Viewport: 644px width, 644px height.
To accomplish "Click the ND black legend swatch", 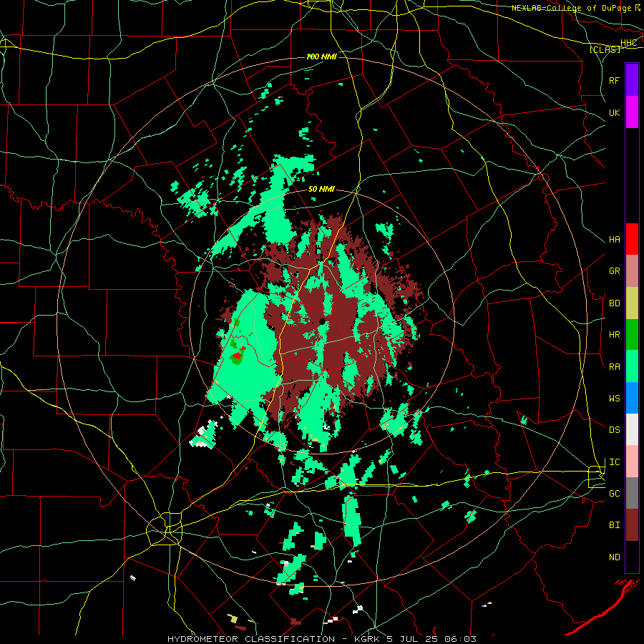I will pos(632,557).
